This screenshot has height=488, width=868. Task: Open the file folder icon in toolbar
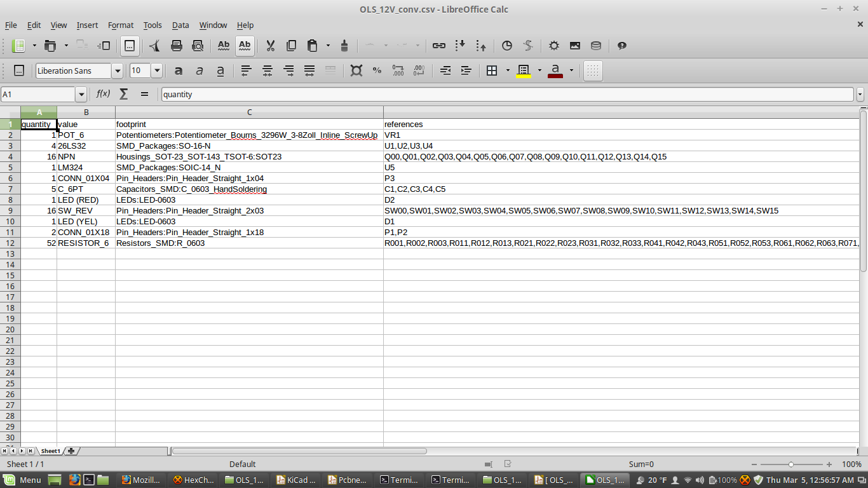coord(50,46)
